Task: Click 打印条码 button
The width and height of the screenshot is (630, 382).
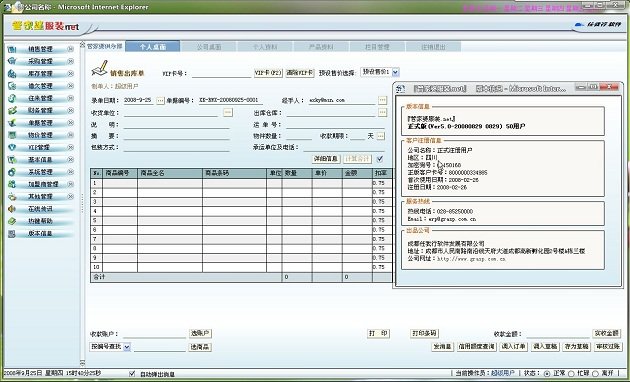Action: coord(424,333)
